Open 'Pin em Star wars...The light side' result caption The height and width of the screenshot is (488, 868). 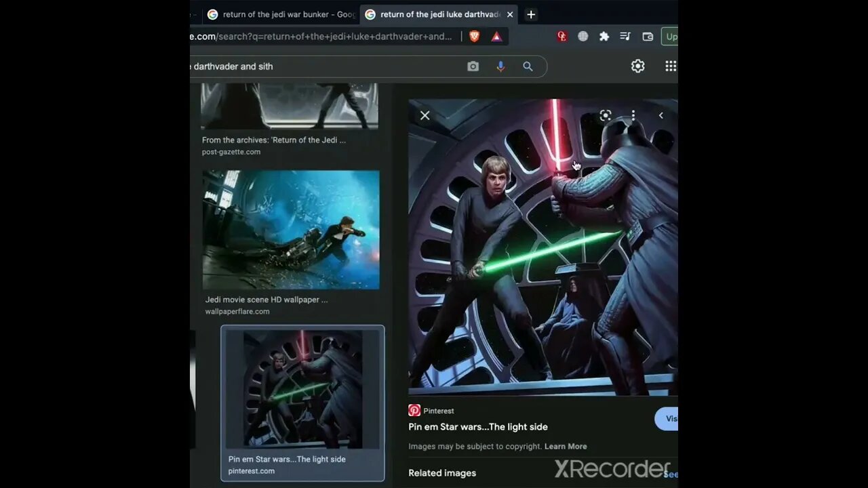pos(287,459)
